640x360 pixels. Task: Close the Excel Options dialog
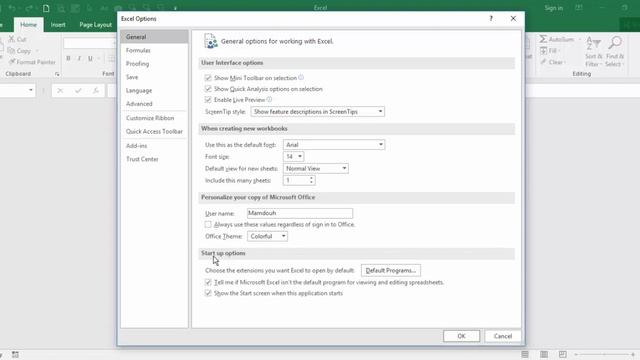click(513, 18)
